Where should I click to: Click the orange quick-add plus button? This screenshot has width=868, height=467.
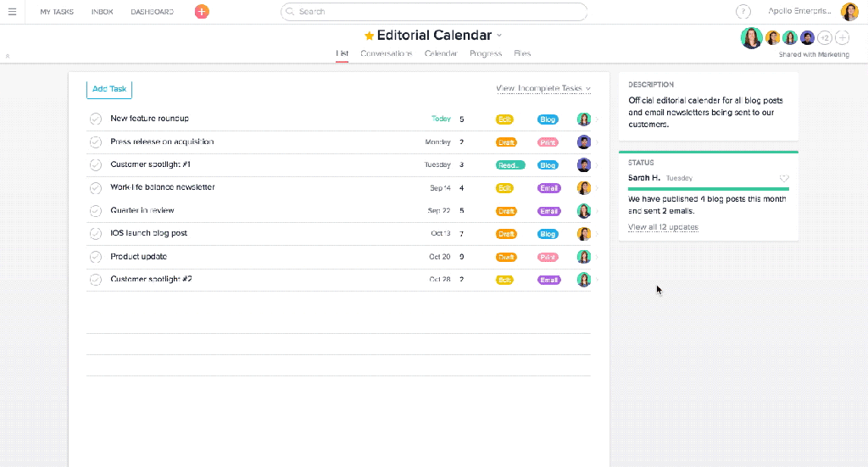pos(201,12)
